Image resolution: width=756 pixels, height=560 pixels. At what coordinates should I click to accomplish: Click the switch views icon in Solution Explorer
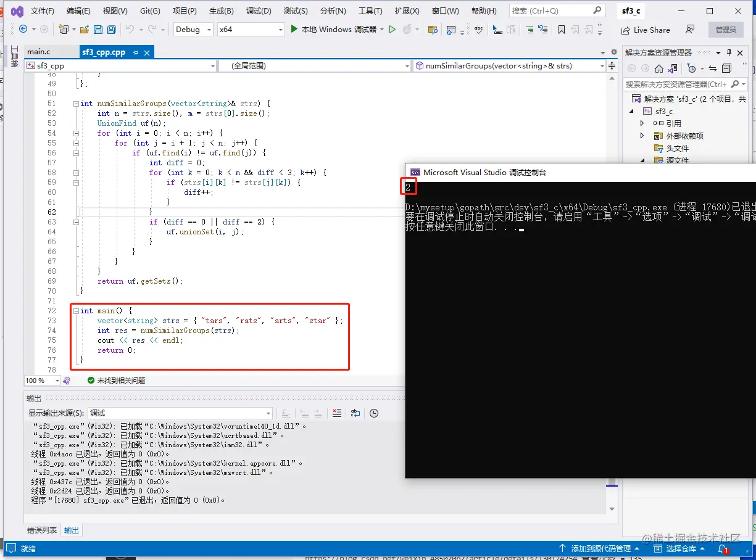tap(672, 68)
